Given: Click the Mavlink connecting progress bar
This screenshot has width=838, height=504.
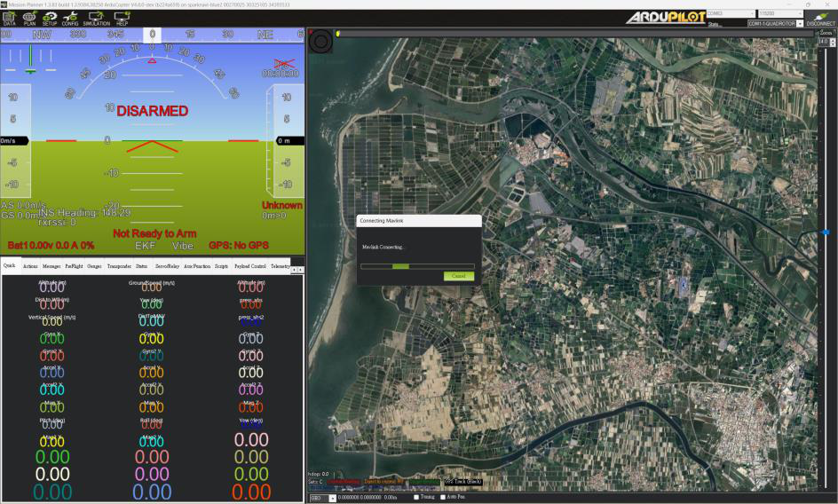Looking at the screenshot, I should (417, 266).
